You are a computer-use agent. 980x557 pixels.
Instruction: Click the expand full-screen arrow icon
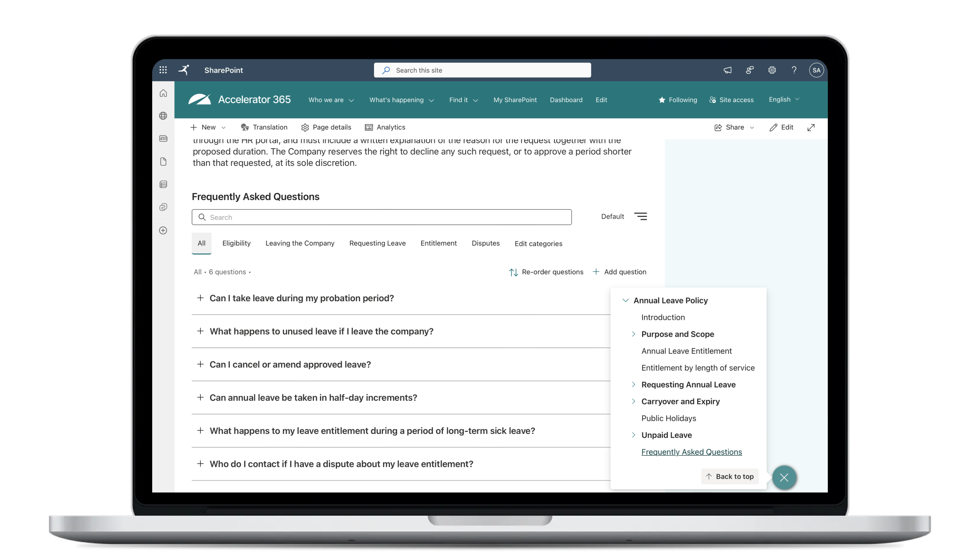(x=811, y=127)
